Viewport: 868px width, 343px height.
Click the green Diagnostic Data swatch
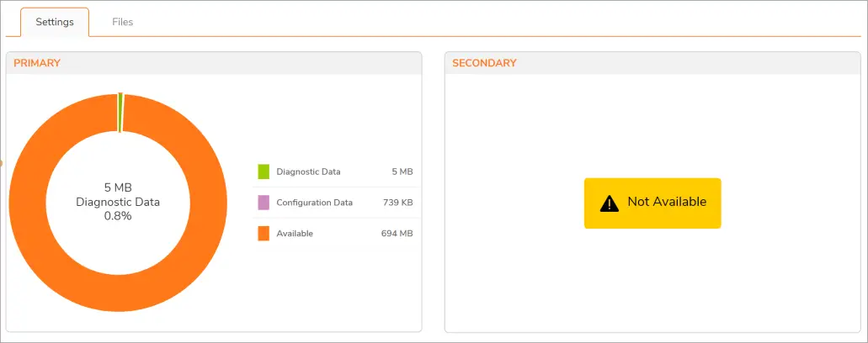[x=264, y=171]
